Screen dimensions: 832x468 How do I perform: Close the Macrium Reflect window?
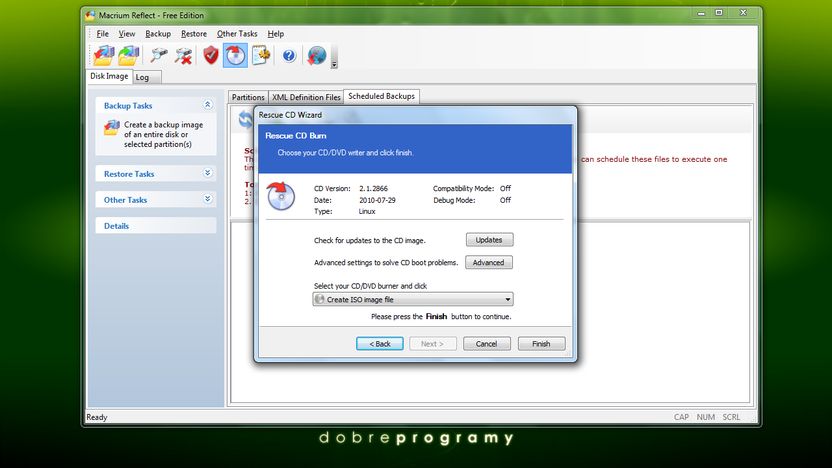pyautogui.click(x=743, y=13)
